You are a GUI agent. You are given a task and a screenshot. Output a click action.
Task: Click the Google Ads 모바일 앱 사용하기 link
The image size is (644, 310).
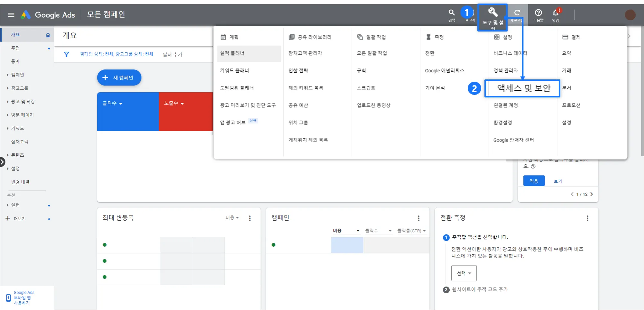24,298
